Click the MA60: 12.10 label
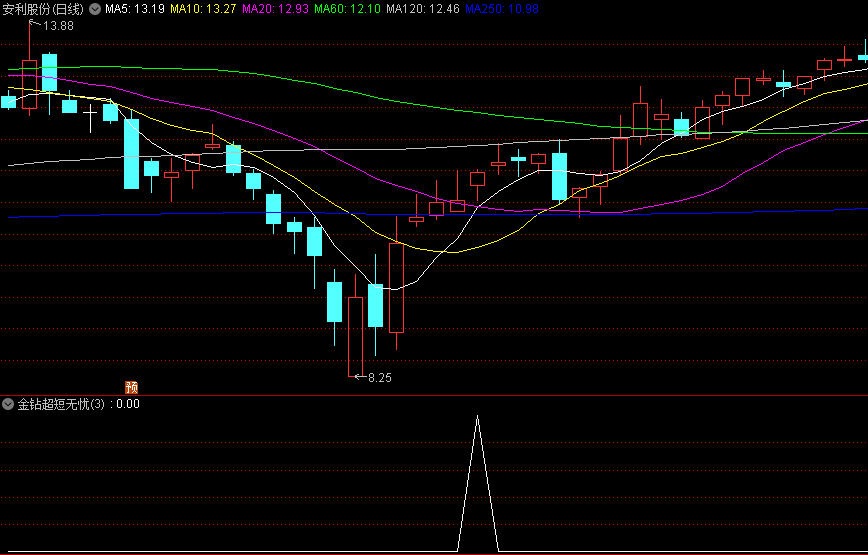868x555 pixels. pos(348,9)
